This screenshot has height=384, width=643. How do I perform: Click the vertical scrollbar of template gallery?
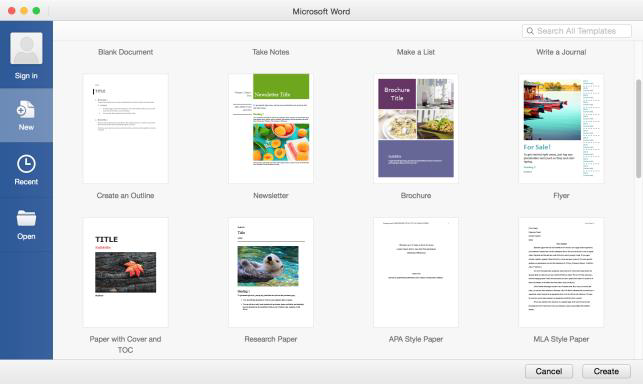point(638,129)
